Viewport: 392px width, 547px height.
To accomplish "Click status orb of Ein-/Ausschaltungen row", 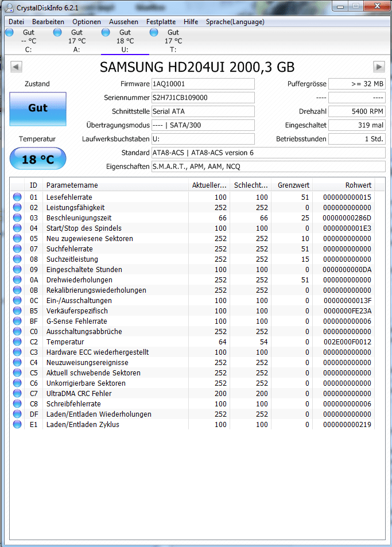I will 17,300.
